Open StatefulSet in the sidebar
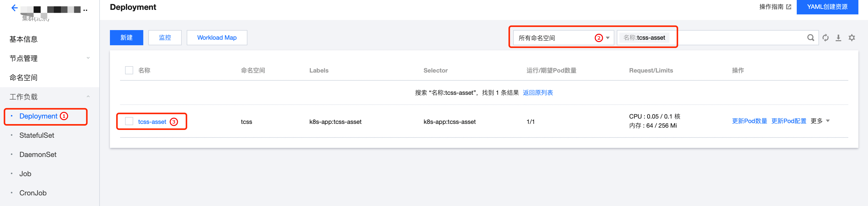This screenshot has height=206, width=868. pyautogui.click(x=37, y=135)
